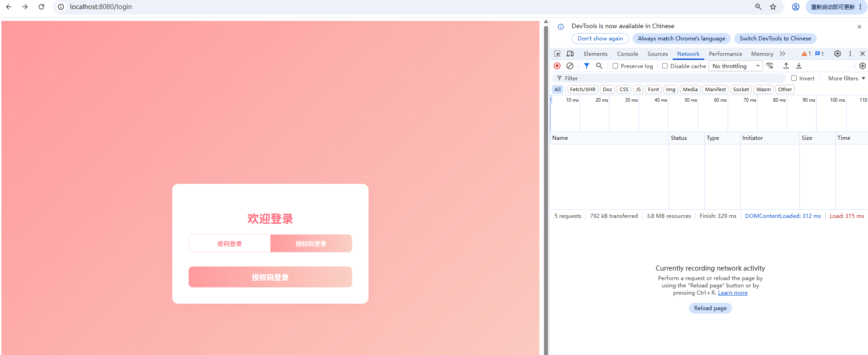Viewport: 868px width, 355px height.
Task: Click the warning count badge
Action: pyautogui.click(x=806, y=54)
